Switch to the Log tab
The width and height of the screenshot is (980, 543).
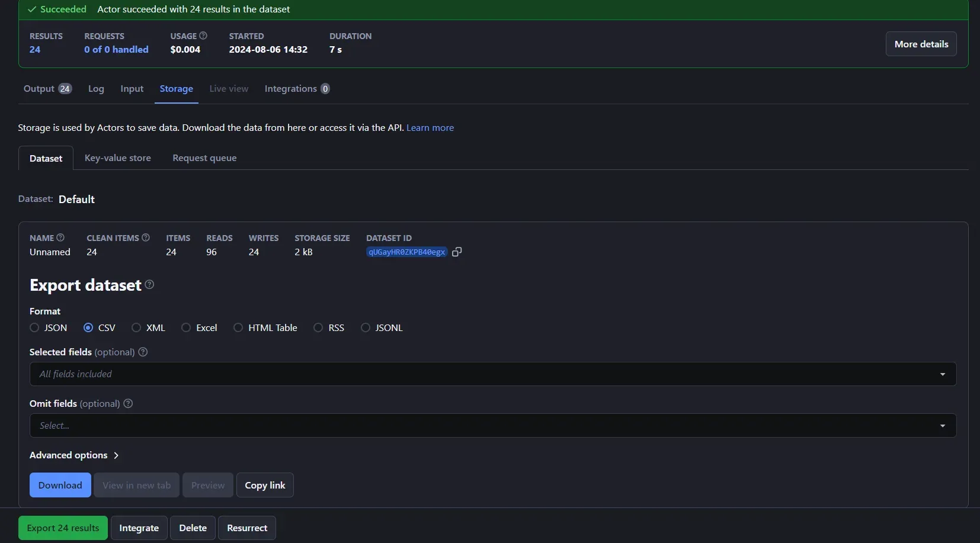(x=96, y=89)
